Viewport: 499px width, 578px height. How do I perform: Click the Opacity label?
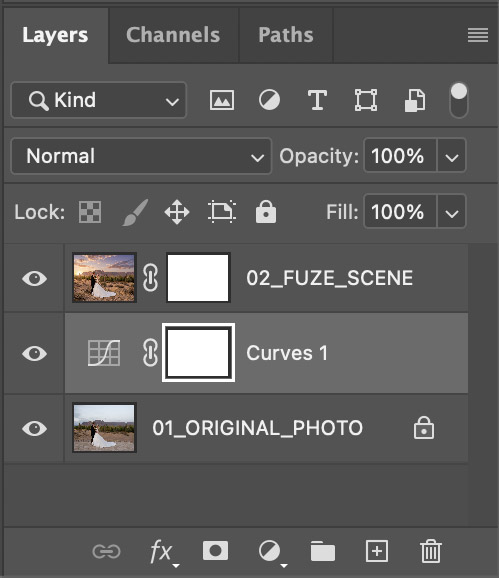[x=319, y=156]
